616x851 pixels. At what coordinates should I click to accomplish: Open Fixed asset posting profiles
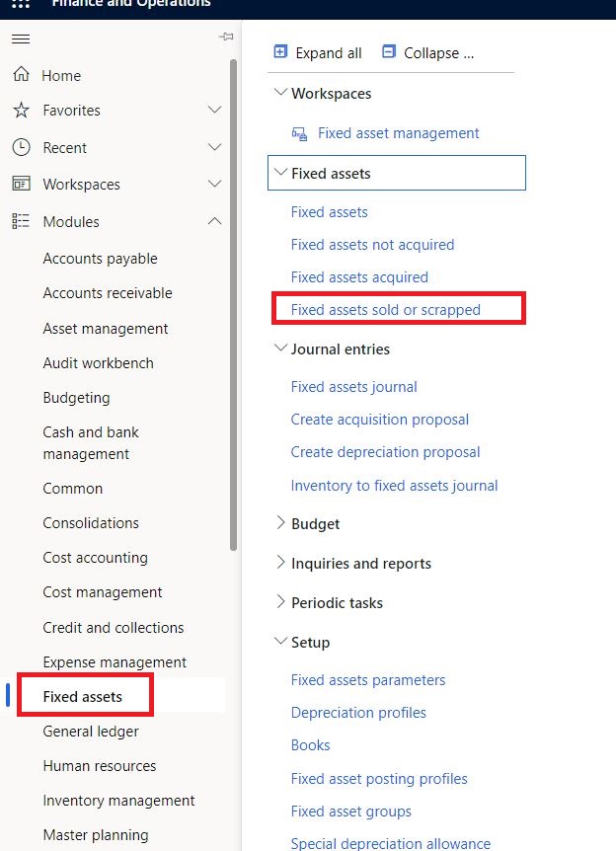click(380, 778)
